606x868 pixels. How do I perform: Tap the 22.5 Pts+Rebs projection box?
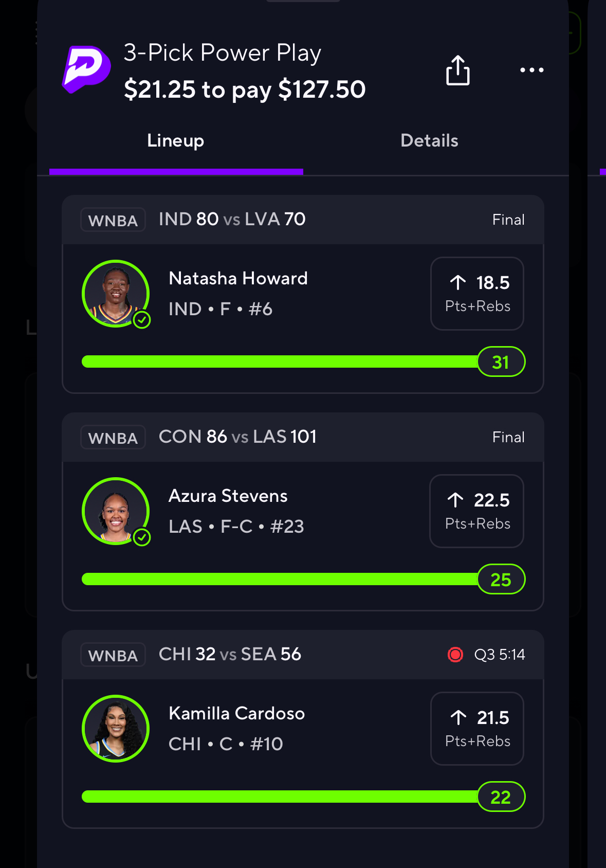point(477,511)
